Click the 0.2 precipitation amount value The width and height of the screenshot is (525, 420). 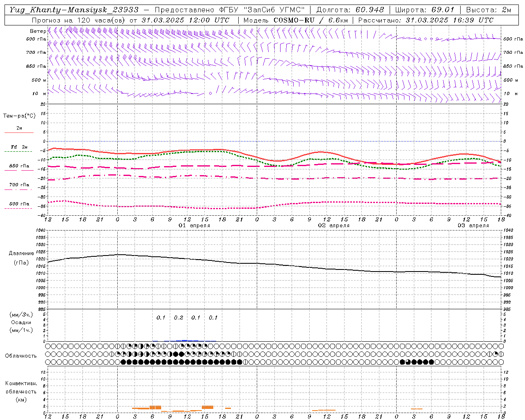pyautogui.click(x=178, y=317)
